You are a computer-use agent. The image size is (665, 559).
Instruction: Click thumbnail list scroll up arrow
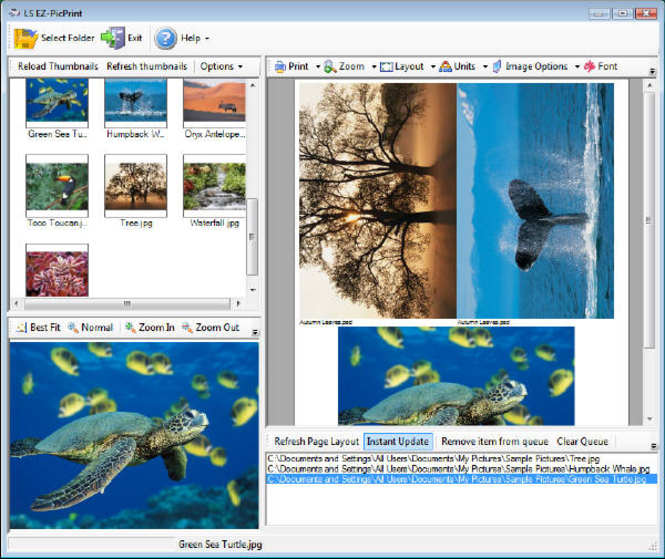pos(252,85)
